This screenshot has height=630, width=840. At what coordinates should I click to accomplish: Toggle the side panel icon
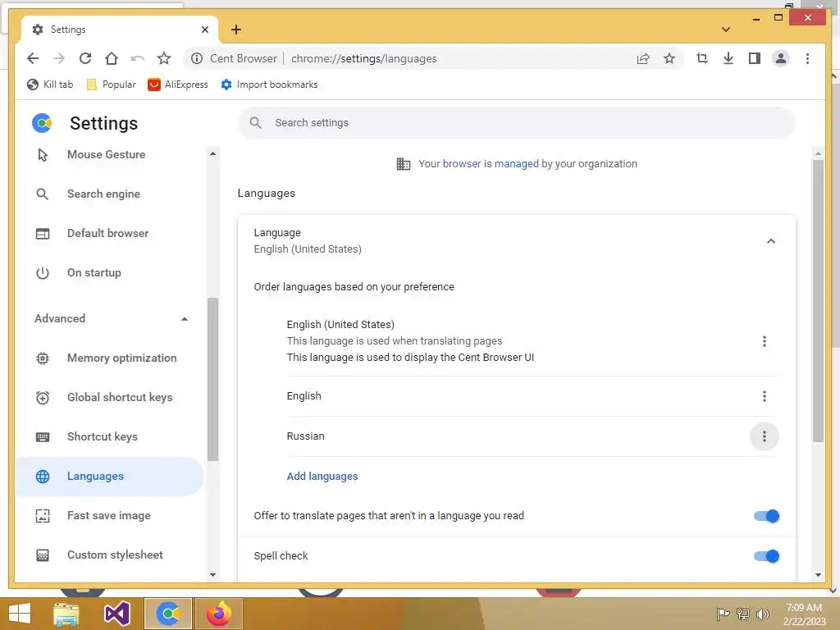[755, 58]
